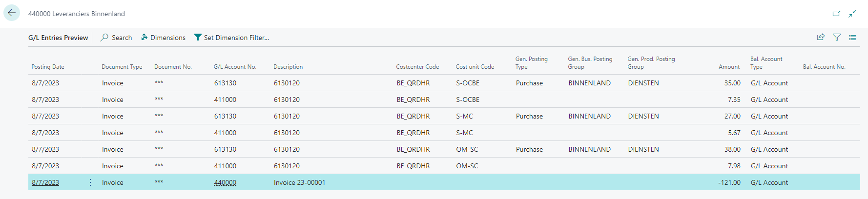Click the page title 440000 Leveranciers Binnenland
This screenshot has width=868, height=199.
coord(77,14)
